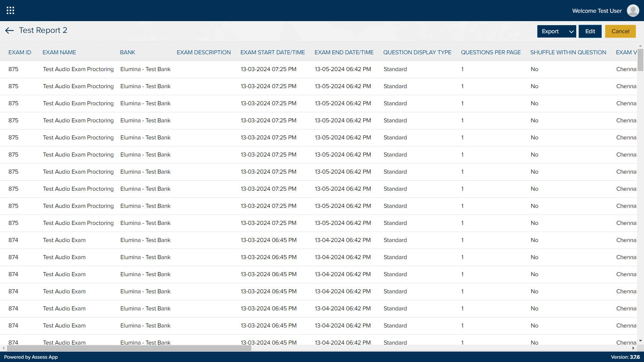Click the horizontal scrollbar left arrow

(3, 348)
